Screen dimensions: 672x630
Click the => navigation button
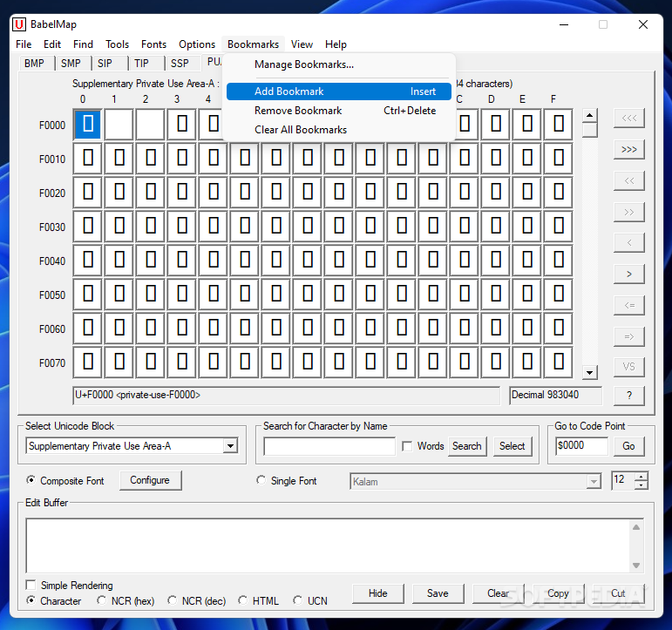coord(628,337)
